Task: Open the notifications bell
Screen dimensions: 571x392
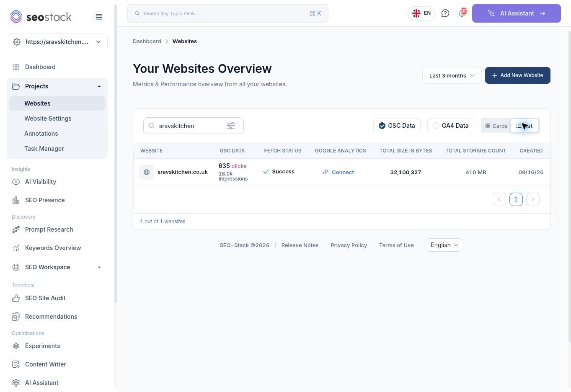Action: point(462,13)
